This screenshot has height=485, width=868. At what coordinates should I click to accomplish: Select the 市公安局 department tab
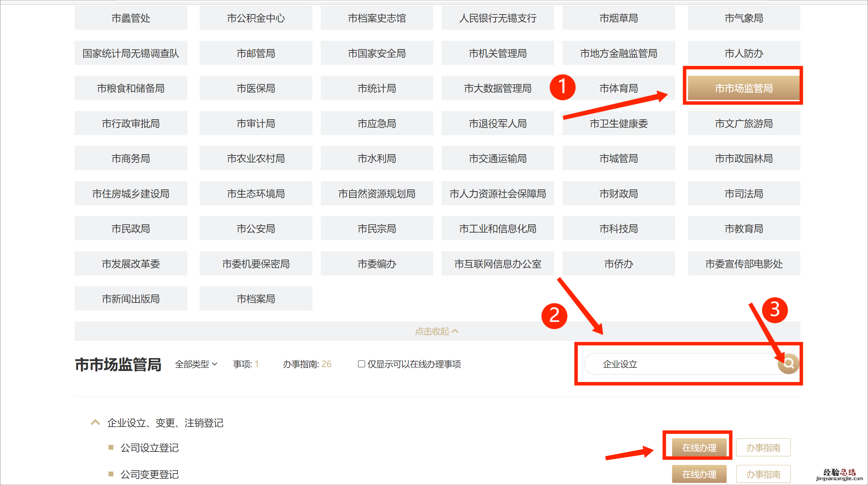(256, 228)
